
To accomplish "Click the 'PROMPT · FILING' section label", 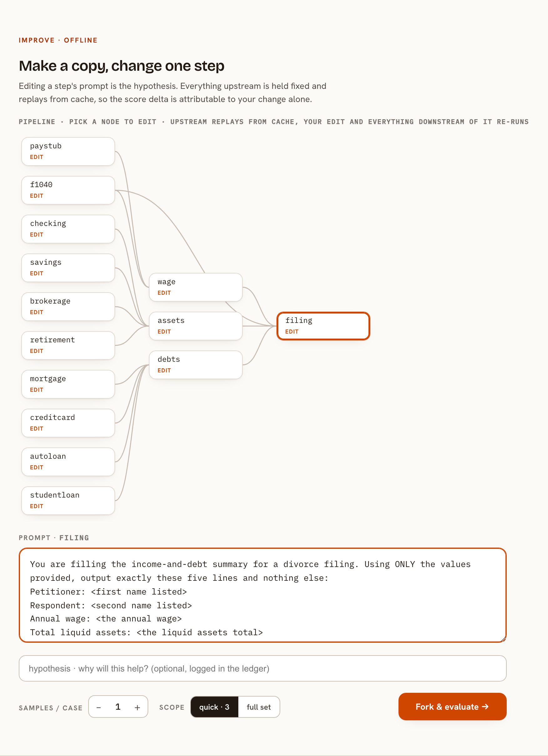I will tap(54, 538).
